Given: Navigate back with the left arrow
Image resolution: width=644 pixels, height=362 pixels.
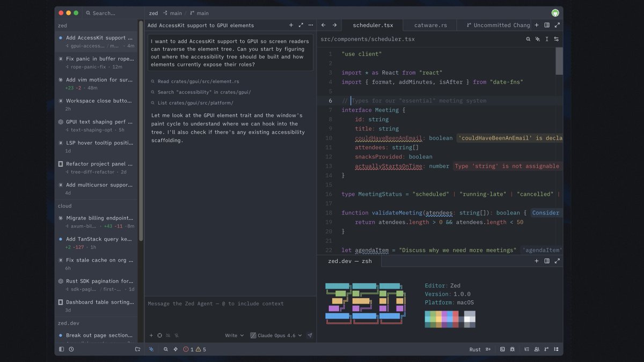Looking at the screenshot, I should pos(324,25).
